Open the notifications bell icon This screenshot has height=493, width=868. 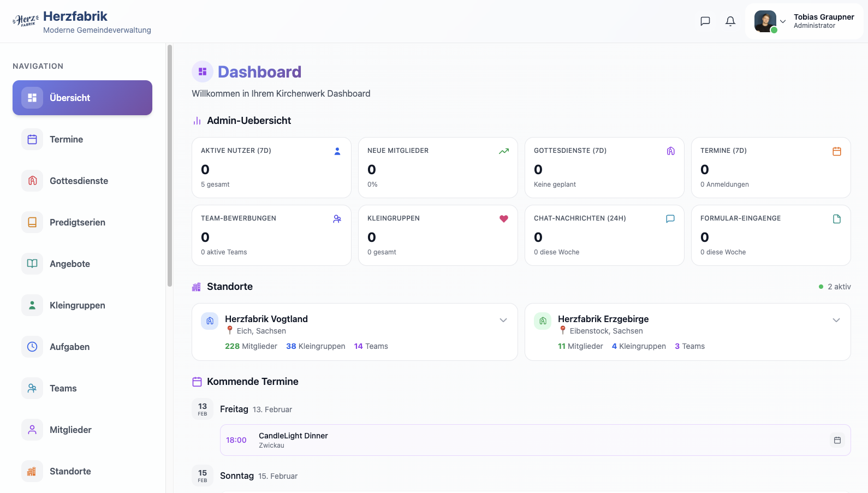coord(730,21)
